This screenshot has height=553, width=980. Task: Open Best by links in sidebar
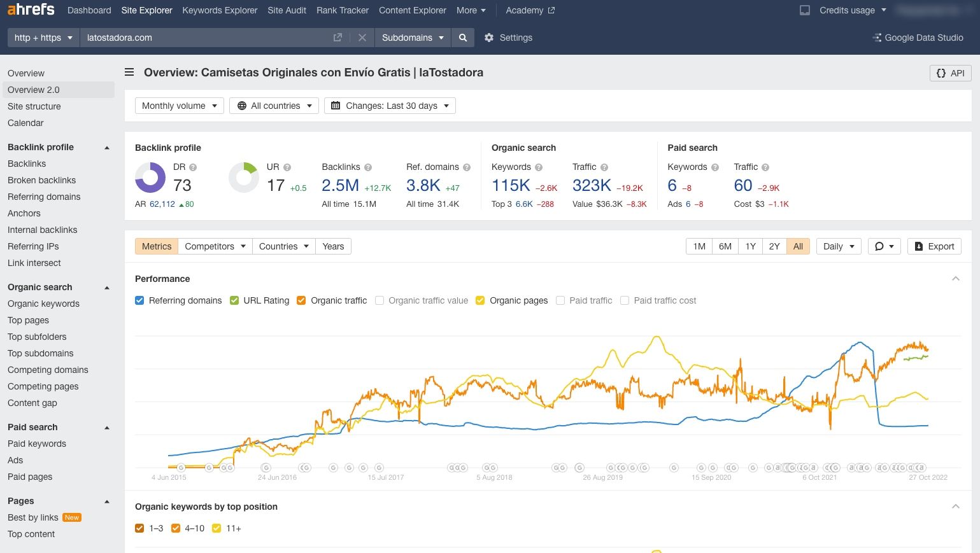33,517
